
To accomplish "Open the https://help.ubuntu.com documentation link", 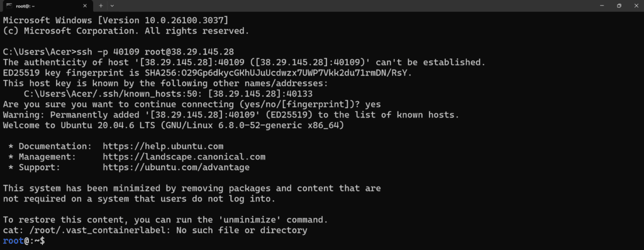I will coord(163,146).
